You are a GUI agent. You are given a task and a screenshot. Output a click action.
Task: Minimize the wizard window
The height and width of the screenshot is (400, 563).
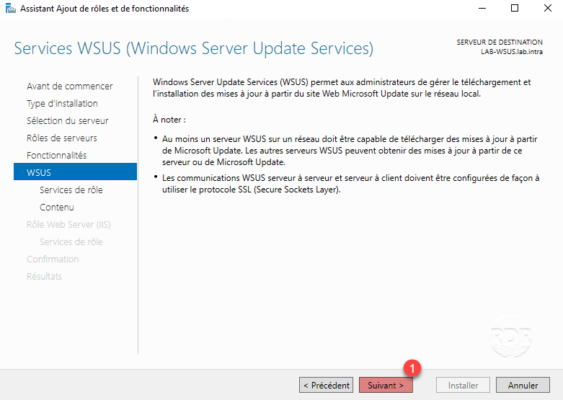482,8
